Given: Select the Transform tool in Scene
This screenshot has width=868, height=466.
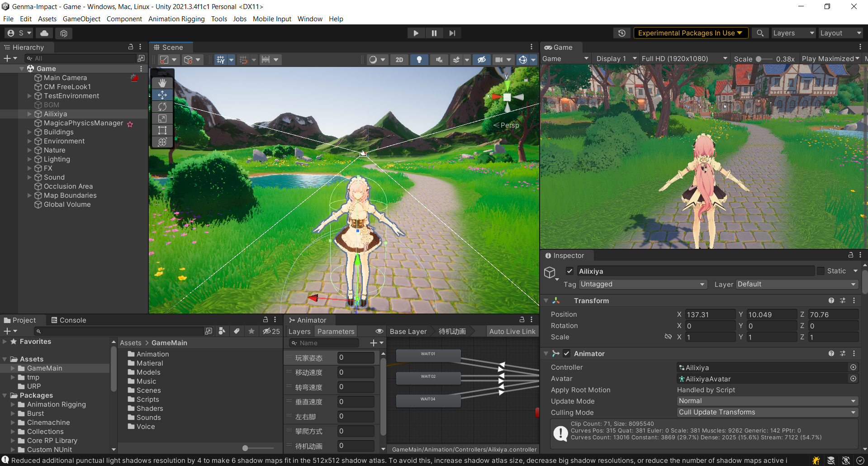Looking at the screenshot, I should click(162, 142).
